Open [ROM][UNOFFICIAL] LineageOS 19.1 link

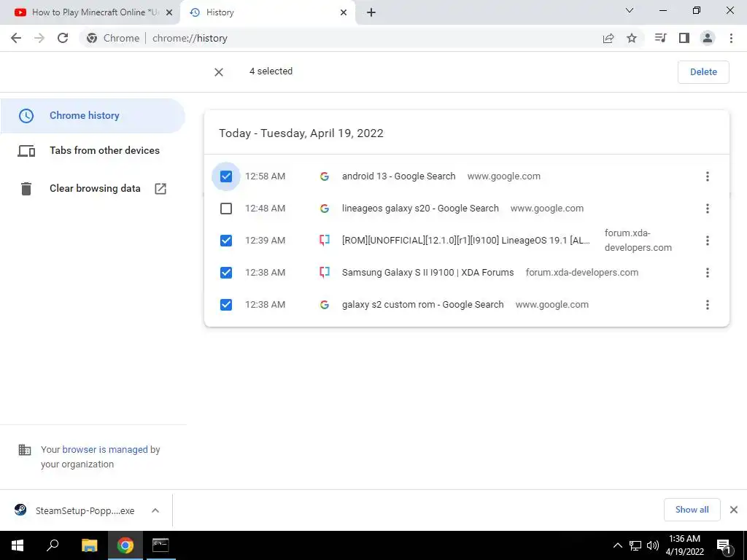pos(466,241)
